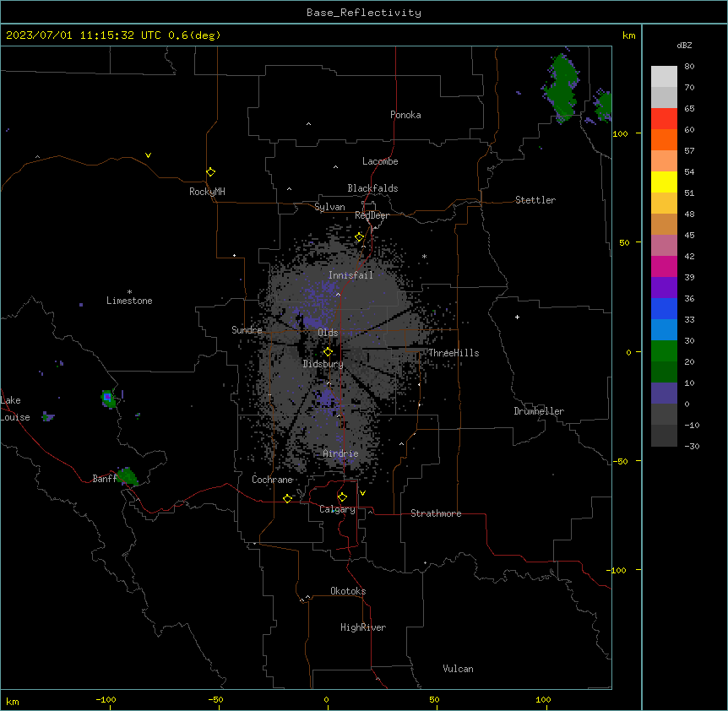This screenshot has width=728, height=711.
Task: Click the yellow V marker northwest of RockyMH
Action: 148,155
